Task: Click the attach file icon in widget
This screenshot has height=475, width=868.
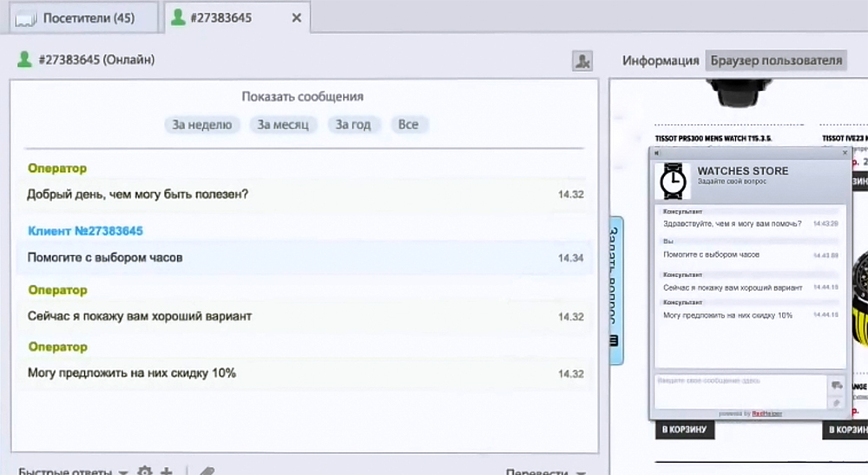Action: tap(837, 402)
